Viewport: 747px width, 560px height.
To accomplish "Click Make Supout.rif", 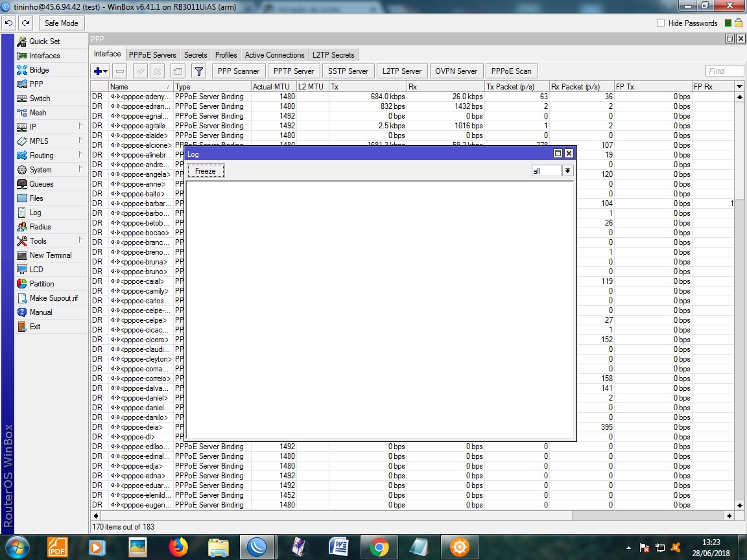I will (x=53, y=299).
